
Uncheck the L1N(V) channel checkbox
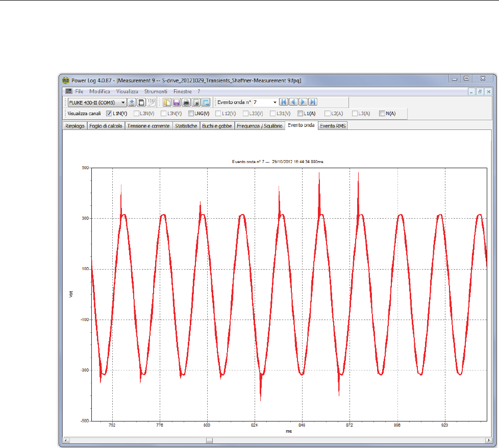pyautogui.click(x=109, y=114)
